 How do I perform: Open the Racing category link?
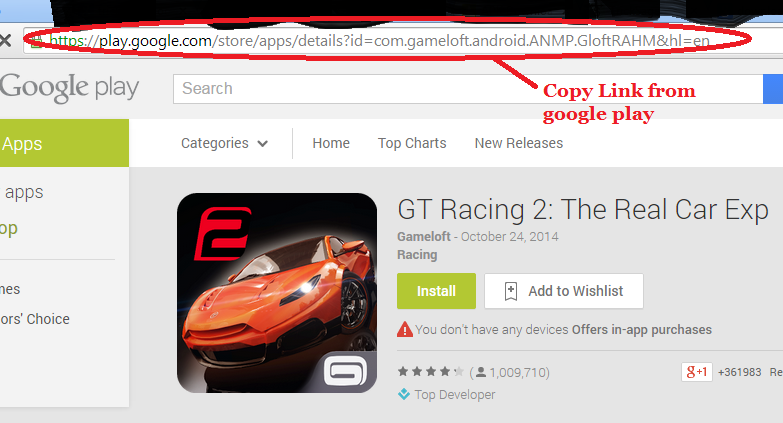coord(417,255)
